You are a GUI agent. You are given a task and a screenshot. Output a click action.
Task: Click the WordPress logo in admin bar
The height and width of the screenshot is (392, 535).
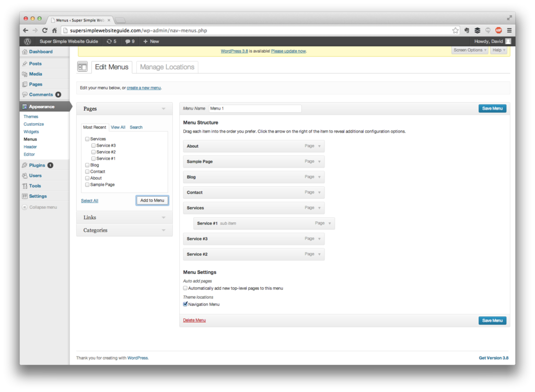(28, 41)
